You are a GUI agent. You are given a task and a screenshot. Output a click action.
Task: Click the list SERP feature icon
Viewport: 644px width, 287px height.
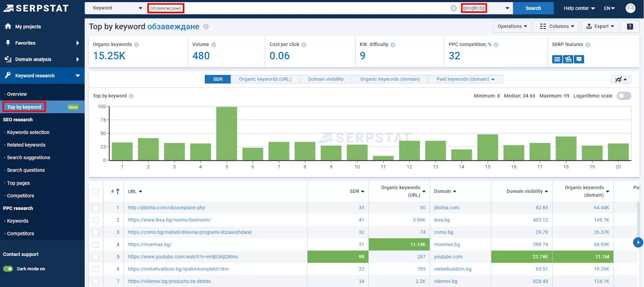(x=557, y=59)
